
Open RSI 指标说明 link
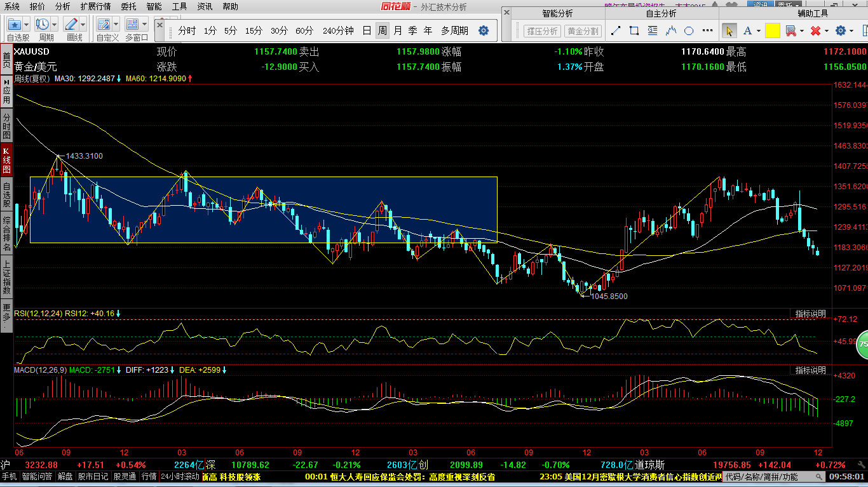(x=810, y=314)
